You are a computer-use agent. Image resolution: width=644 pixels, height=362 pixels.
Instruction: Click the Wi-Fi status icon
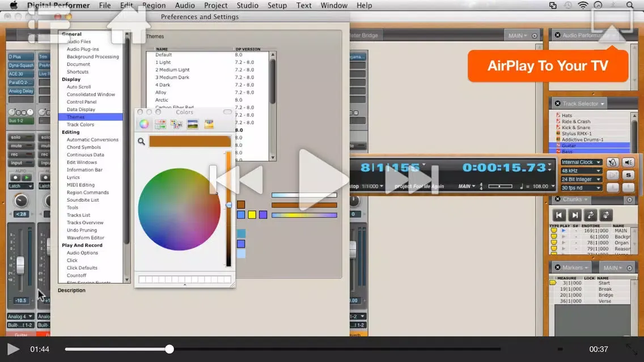[x=583, y=5]
